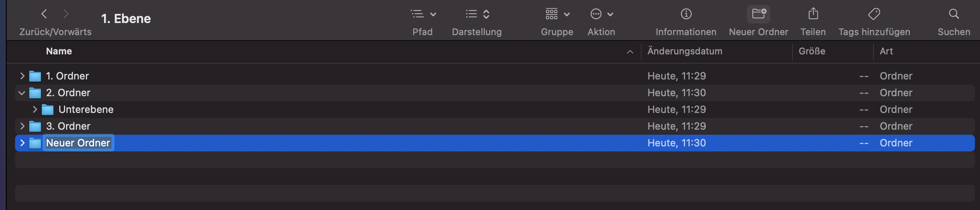Create a folder with Neuer Ordner icon
The width and height of the screenshot is (980, 210).
(758, 14)
